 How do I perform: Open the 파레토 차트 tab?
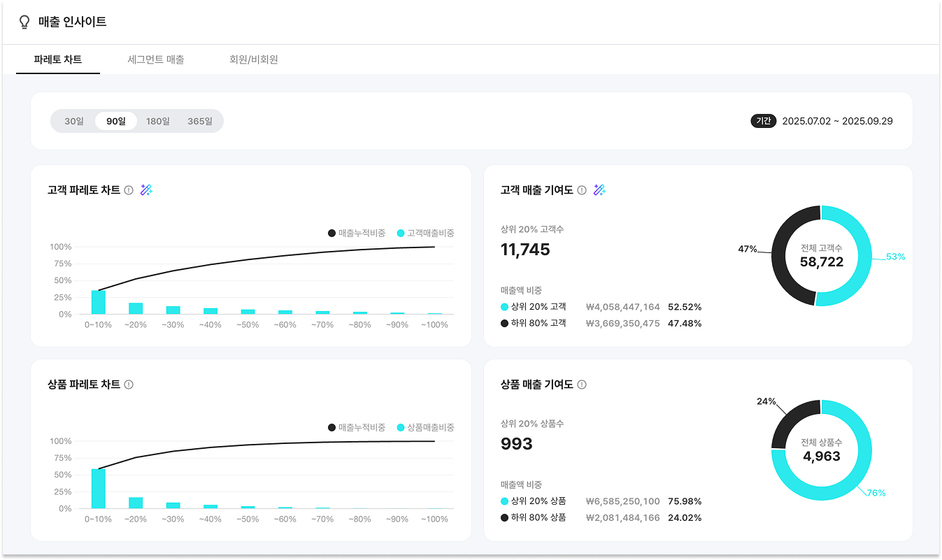[x=58, y=59]
